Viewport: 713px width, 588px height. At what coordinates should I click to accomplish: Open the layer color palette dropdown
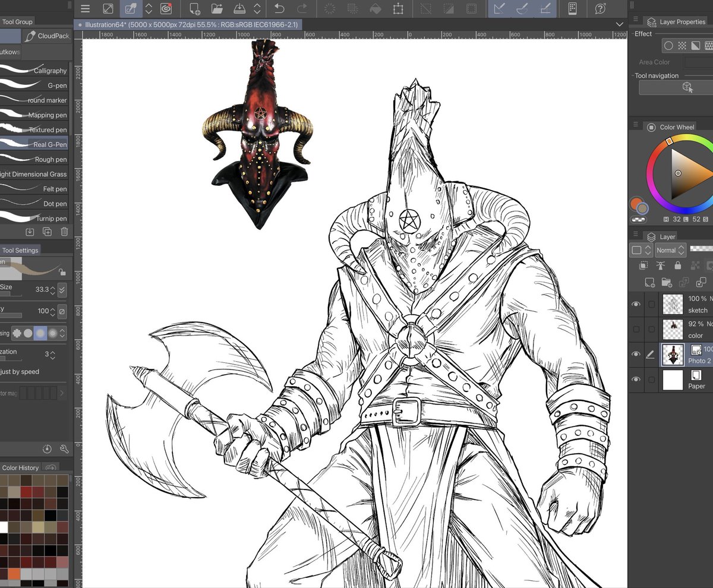(x=641, y=250)
